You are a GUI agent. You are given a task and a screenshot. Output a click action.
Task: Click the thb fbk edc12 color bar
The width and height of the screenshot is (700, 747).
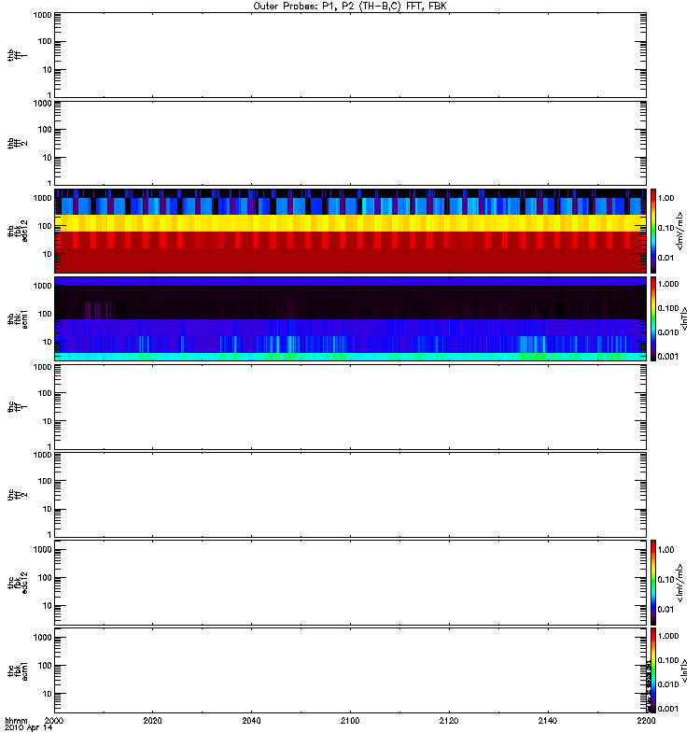(653, 231)
